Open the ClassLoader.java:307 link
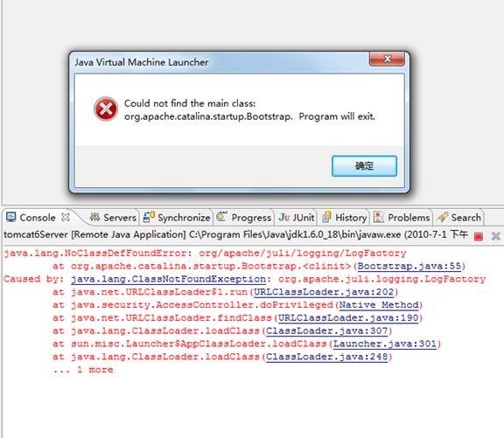The height and width of the screenshot is (438, 504). coord(326,330)
